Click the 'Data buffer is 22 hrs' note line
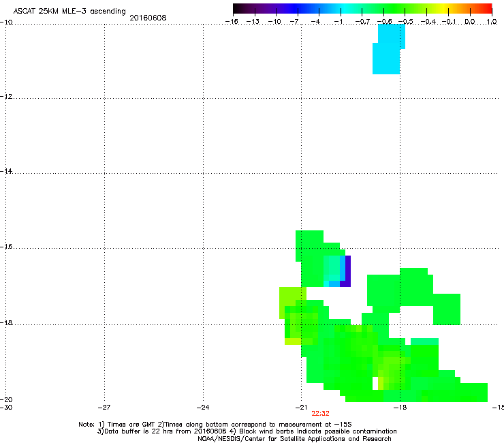The width and height of the screenshot is (504, 443). 247,431
